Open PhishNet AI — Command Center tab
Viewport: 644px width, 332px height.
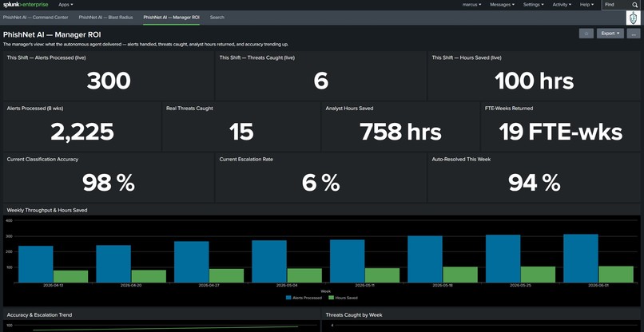point(35,18)
